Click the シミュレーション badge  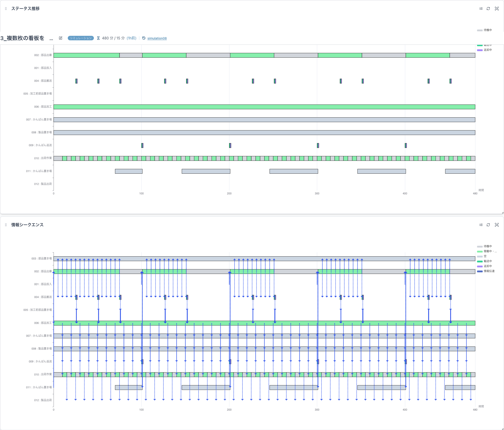point(81,38)
